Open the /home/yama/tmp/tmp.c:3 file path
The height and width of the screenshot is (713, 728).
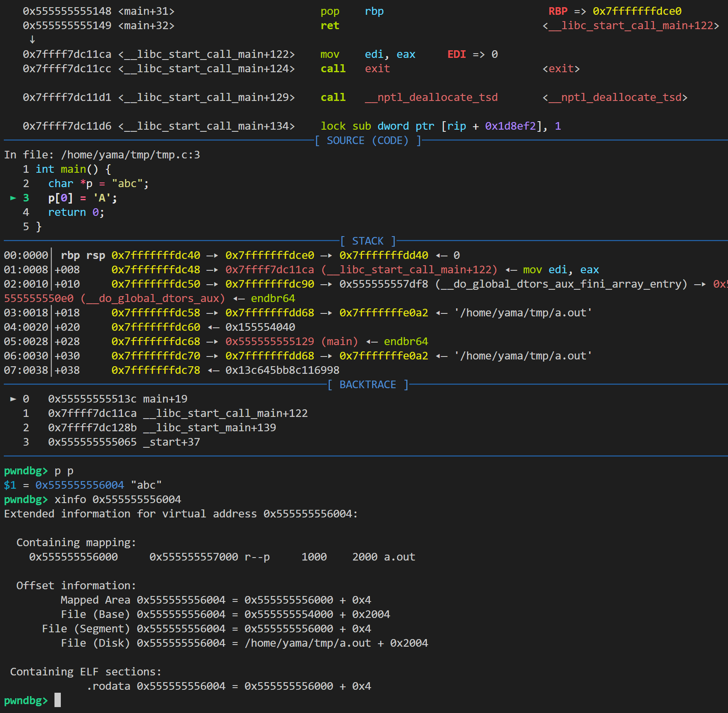point(130,155)
